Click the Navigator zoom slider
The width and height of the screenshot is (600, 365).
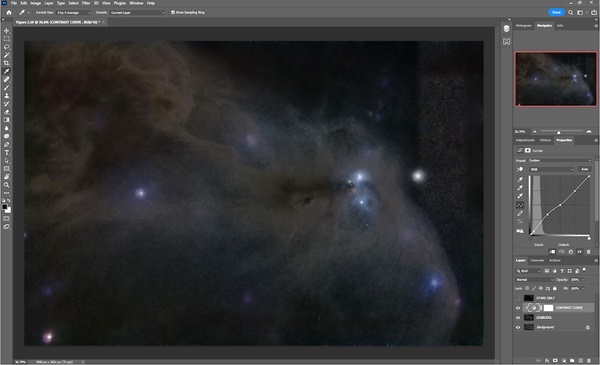(x=559, y=132)
